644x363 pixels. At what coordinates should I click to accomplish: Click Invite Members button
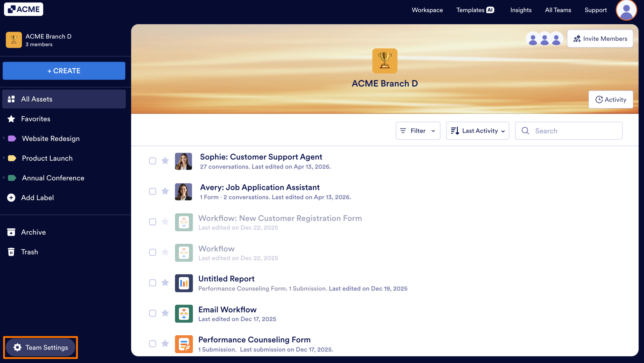click(600, 39)
